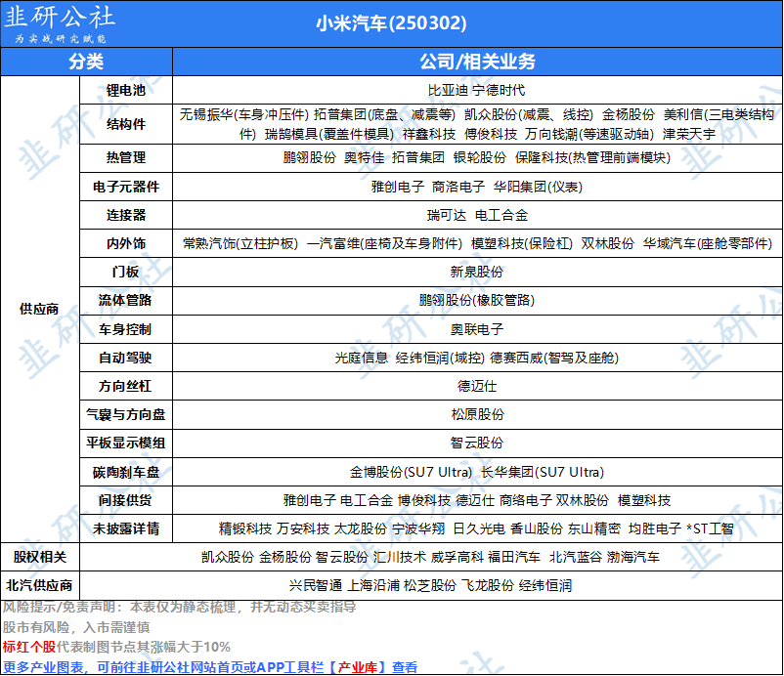Click 松原股份 in 气囊与方向盘 row

pyautogui.click(x=477, y=414)
